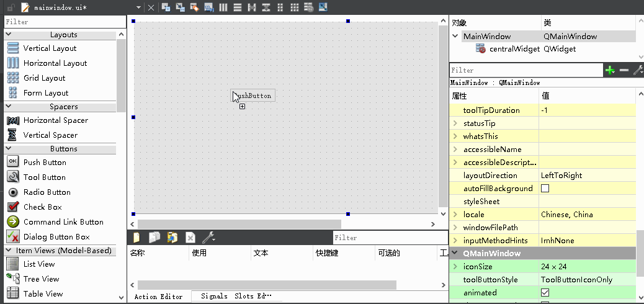Screen dimensions: 644x304
Task: Select the Edit Widgets mode icon
Action: click(166, 7)
